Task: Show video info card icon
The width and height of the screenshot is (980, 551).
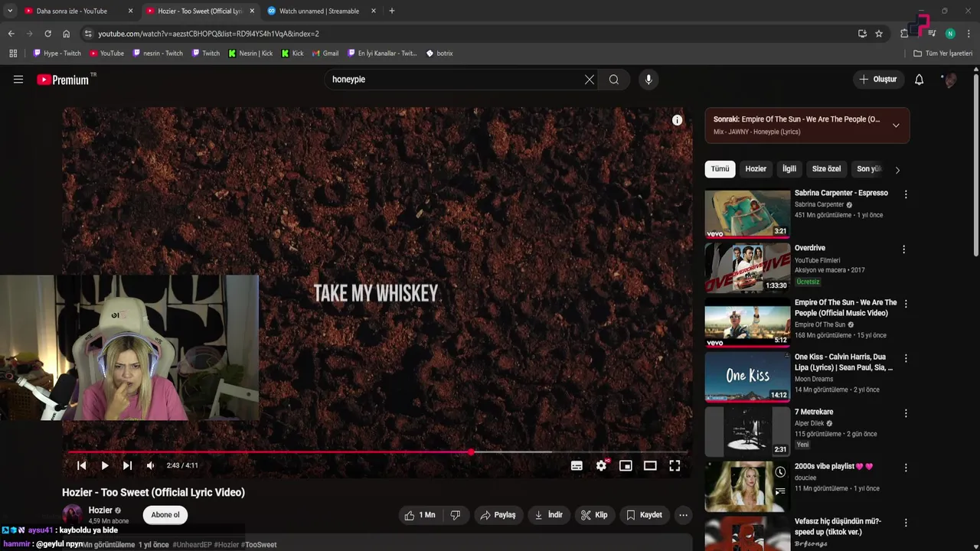Action: (x=677, y=120)
